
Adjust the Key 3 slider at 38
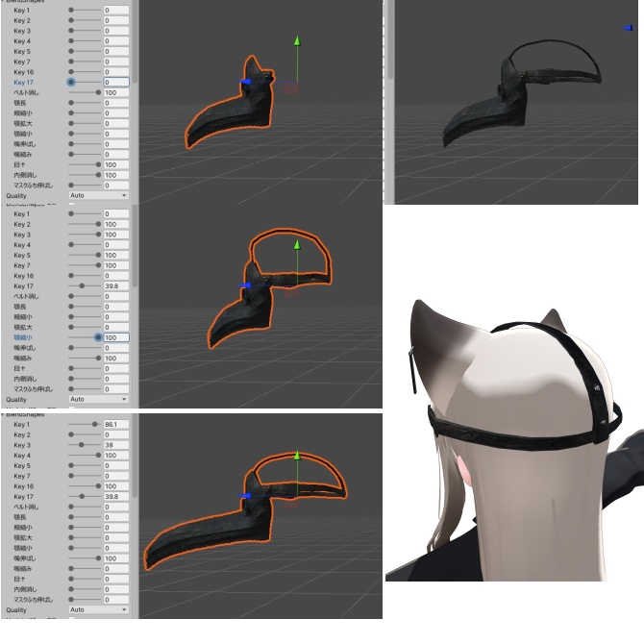(x=85, y=445)
